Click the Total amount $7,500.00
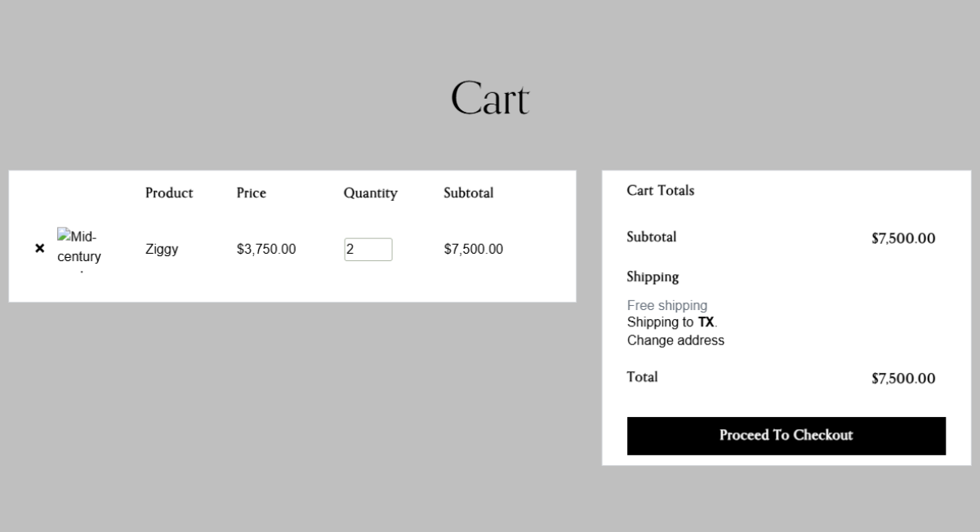The width and height of the screenshot is (980, 532). [902, 379]
